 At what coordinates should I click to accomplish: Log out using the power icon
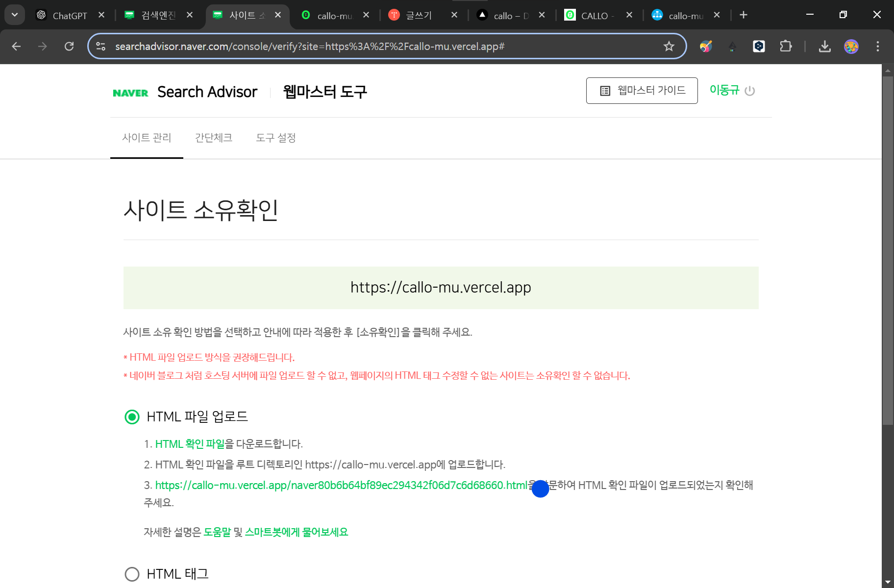(x=750, y=91)
